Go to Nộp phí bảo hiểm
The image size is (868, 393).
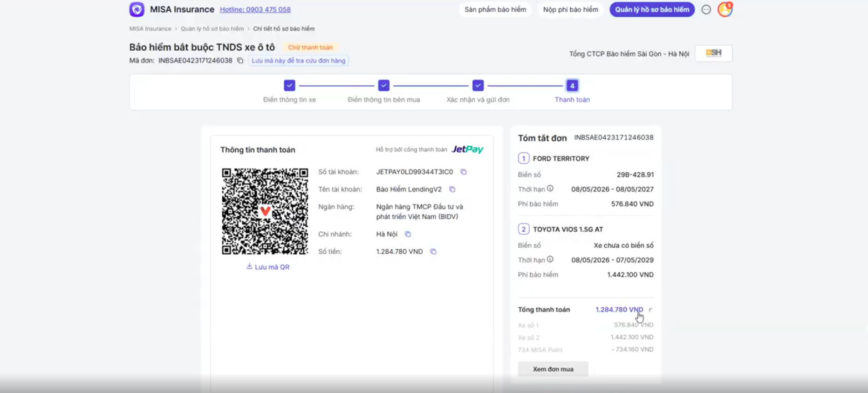coord(570,9)
